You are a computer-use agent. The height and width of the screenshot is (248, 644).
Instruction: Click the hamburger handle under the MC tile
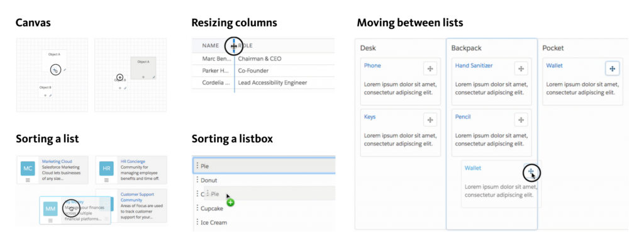(x=28, y=180)
